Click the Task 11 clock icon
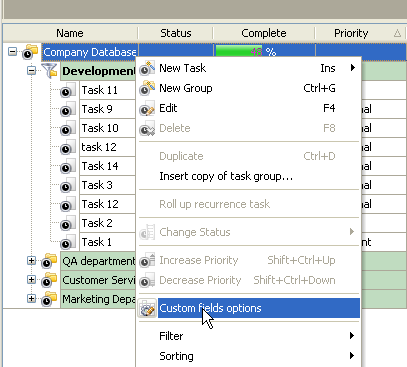The height and width of the screenshot is (367, 407). (68, 90)
